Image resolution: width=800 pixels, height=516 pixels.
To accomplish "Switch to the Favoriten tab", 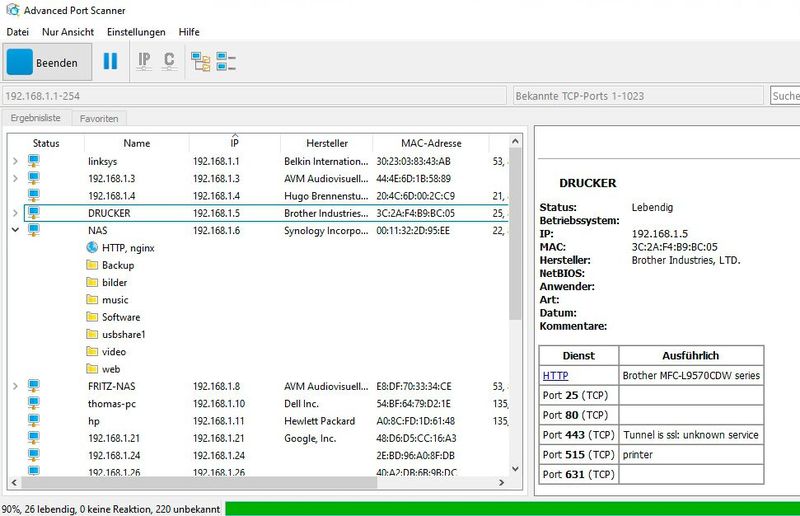I will [x=99, y=118].
